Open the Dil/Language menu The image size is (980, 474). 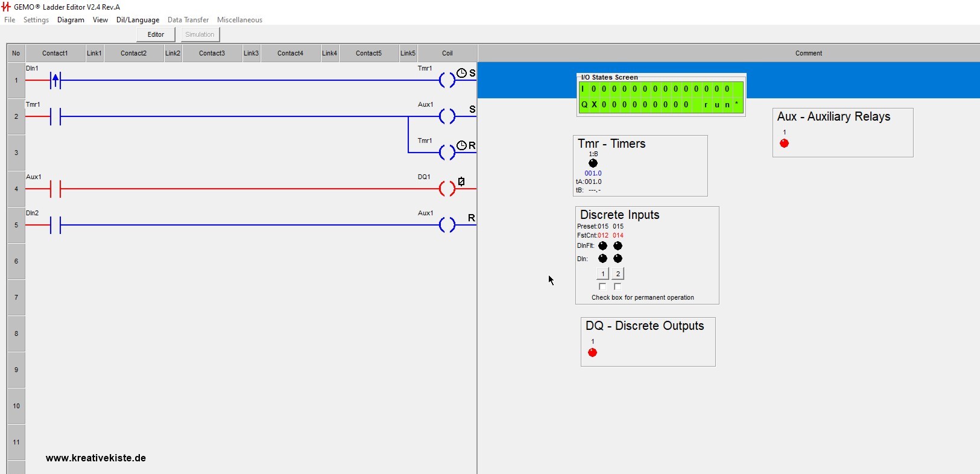coord(138,20)
